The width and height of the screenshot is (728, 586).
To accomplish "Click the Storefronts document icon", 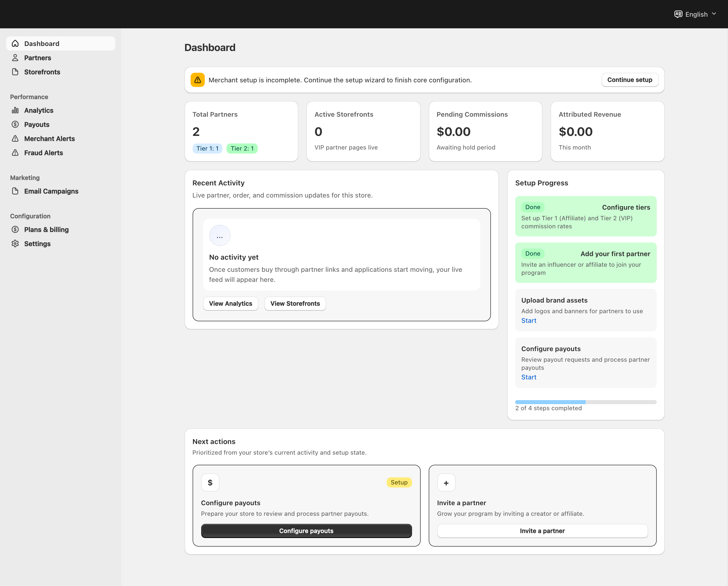I will (x=15, y=72).
